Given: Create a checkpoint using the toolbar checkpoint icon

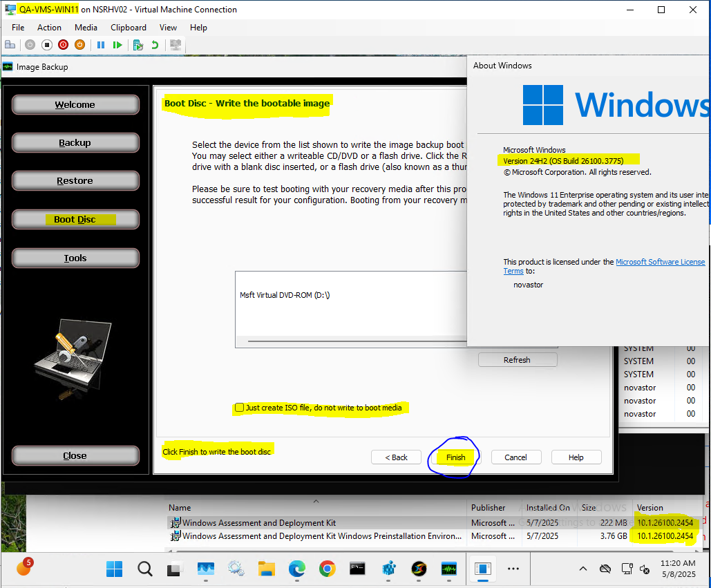Looking at the screenshot, I should [138, 45].
